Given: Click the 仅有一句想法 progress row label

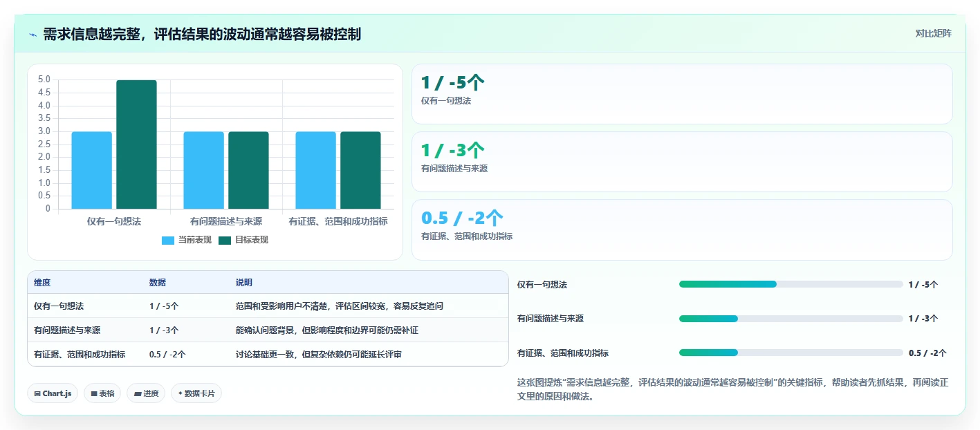Looking at the screenshot, I should 542,284.
